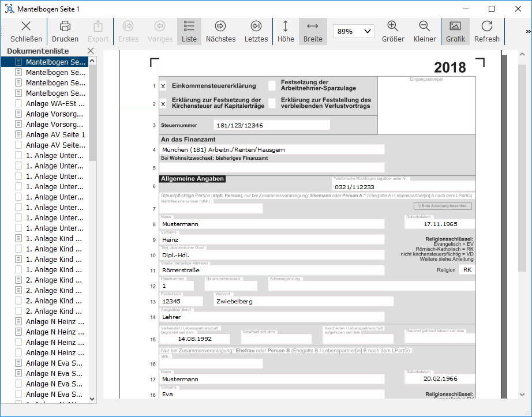Print the document via Drucken
The height and width of the screenshot is (417, 532).
[65, 32]
